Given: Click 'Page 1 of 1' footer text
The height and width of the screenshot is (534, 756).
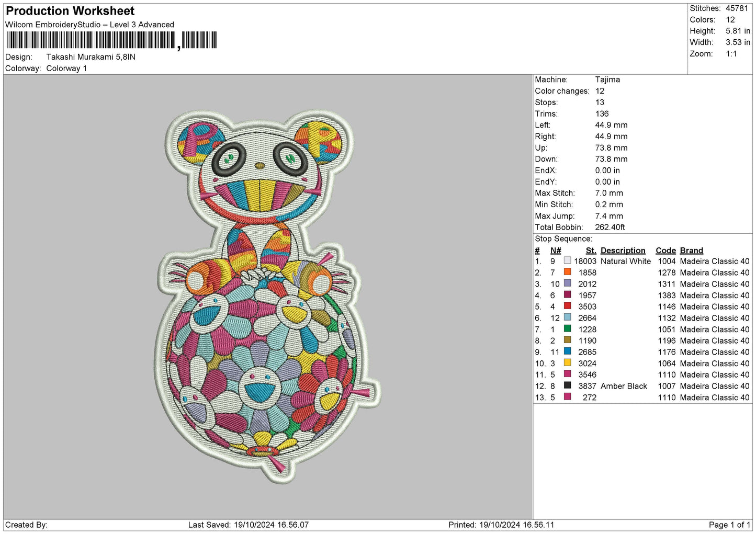Looking at the screenshot, I should [x=729, y=525].
